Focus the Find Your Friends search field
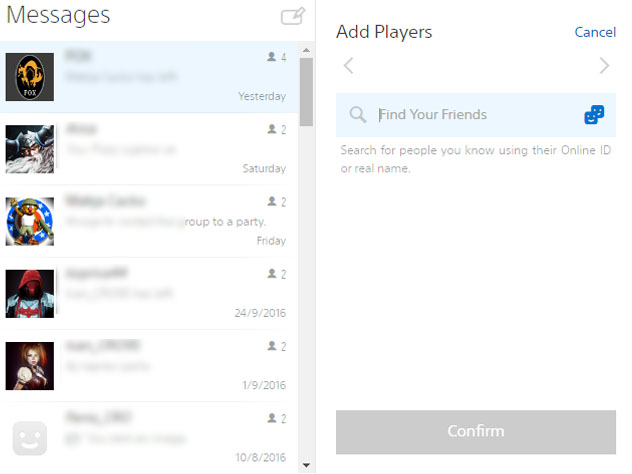632x474 pixels. pyautogui.click(x=475, y=115)
